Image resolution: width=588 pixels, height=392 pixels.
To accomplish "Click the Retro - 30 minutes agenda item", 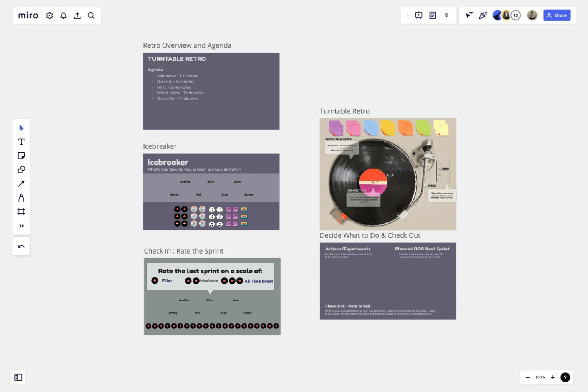I will pyautogui.click(x=174, y=87).
